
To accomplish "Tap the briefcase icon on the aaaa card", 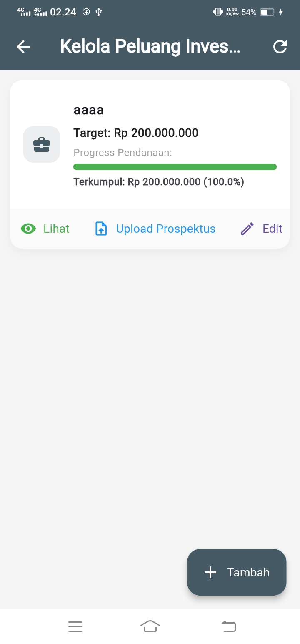I will 42,144.
